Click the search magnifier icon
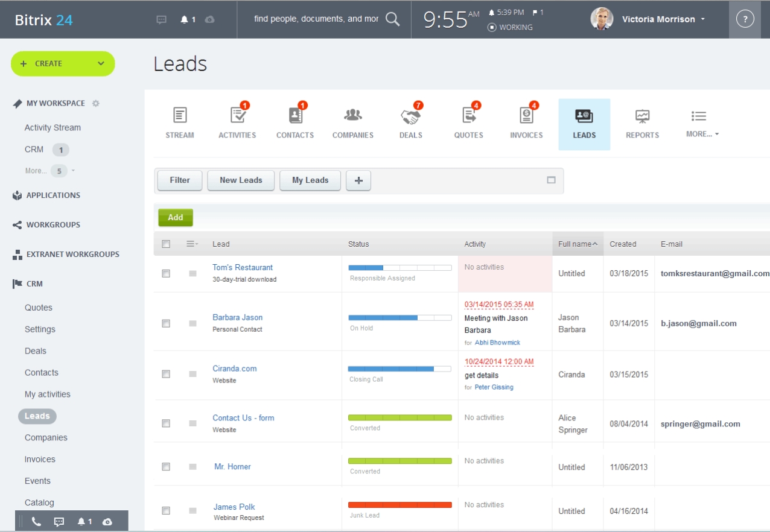 click(x=393, y=19)
